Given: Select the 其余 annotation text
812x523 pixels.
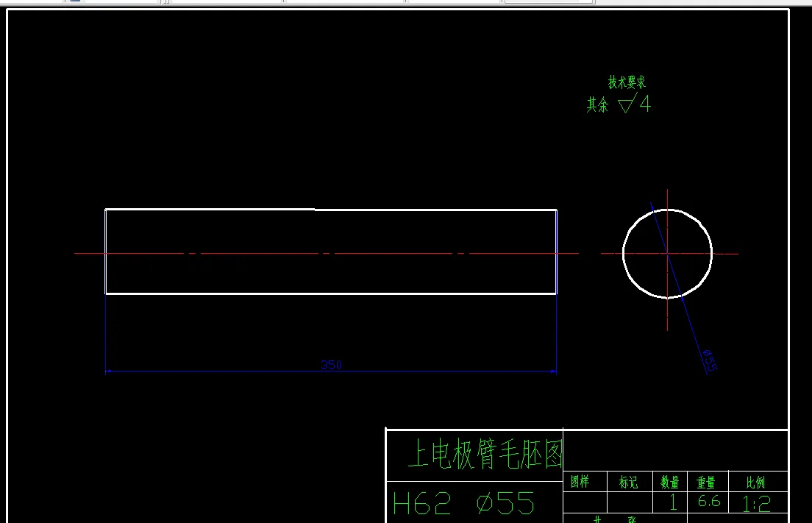Looking at the screenshot, I should [597, 104].
